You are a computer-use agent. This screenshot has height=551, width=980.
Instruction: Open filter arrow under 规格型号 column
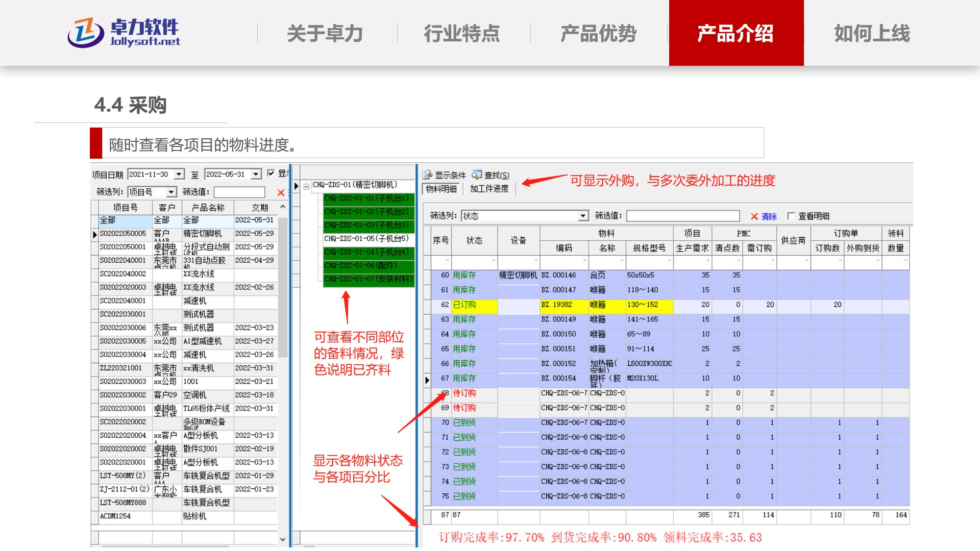point(669,261)
